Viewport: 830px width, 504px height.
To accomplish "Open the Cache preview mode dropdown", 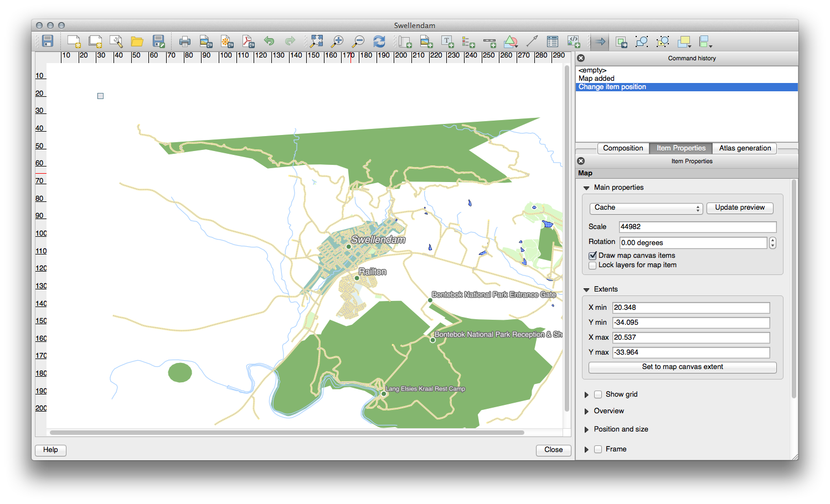I will tap(646, 208).
